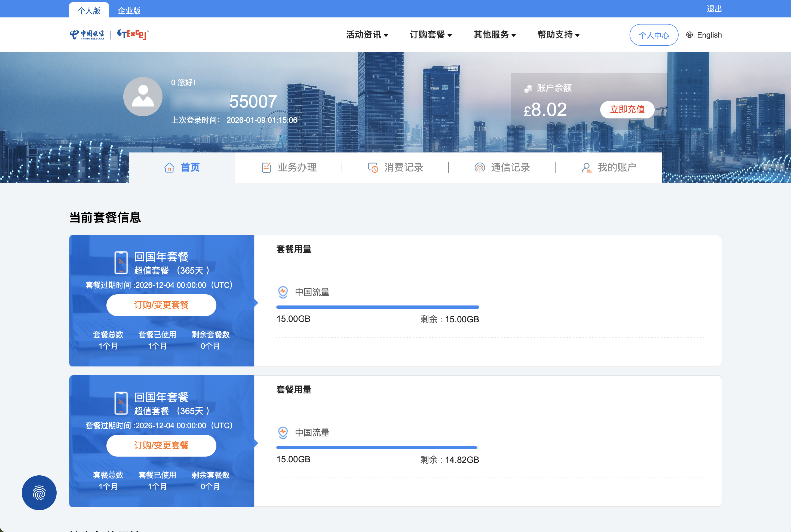791x532 pixels.
Task: Click the user avatar profile picture
Action: tap(143, 97)
